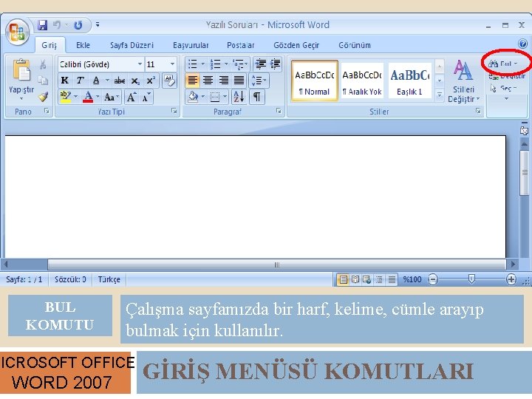Screen dimensions: 532x399
Task: Toggle subscript formatting
Action: [135, 81]
